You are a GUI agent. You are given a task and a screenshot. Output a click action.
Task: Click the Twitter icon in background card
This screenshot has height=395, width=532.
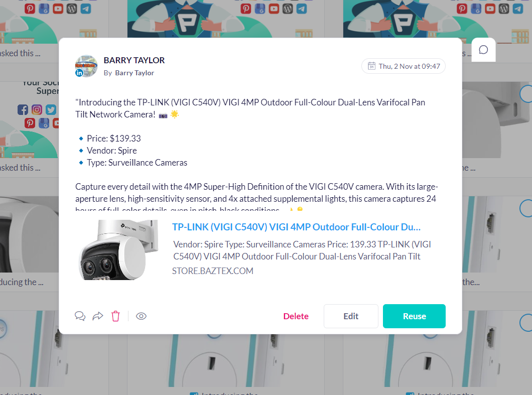[x=51, y=109]
